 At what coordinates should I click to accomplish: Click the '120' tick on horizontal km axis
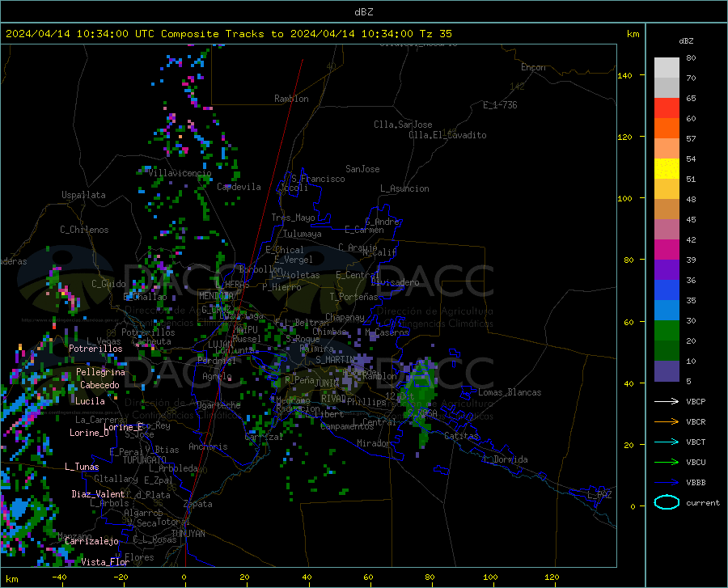(552, 577)
